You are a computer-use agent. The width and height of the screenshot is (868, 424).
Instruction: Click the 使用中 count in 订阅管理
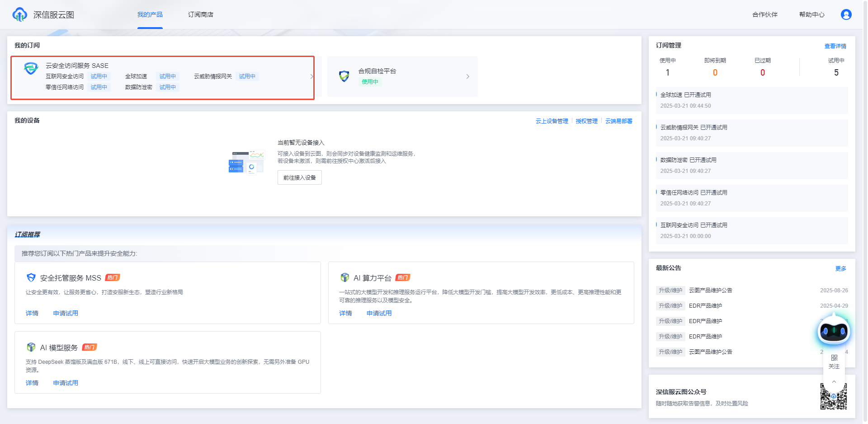[x=668, y=72]
